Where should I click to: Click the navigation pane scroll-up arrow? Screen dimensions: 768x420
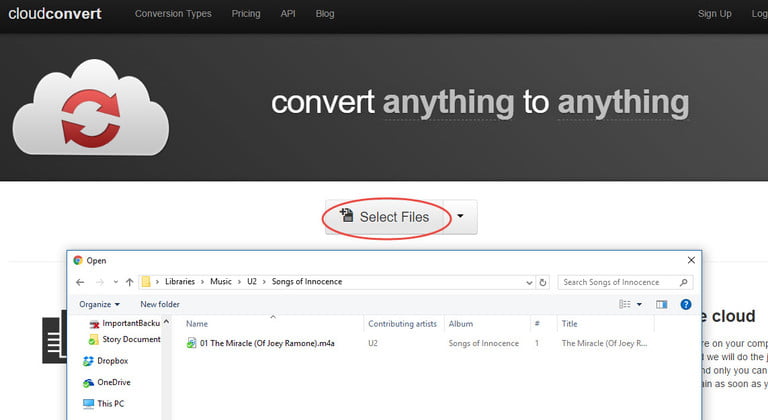[x=167, y=322]
